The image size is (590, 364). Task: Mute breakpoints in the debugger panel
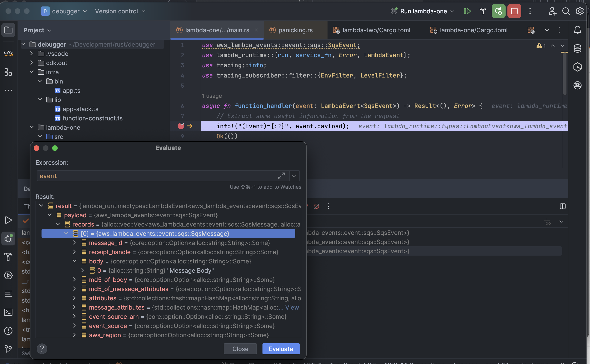pos(316,206)
